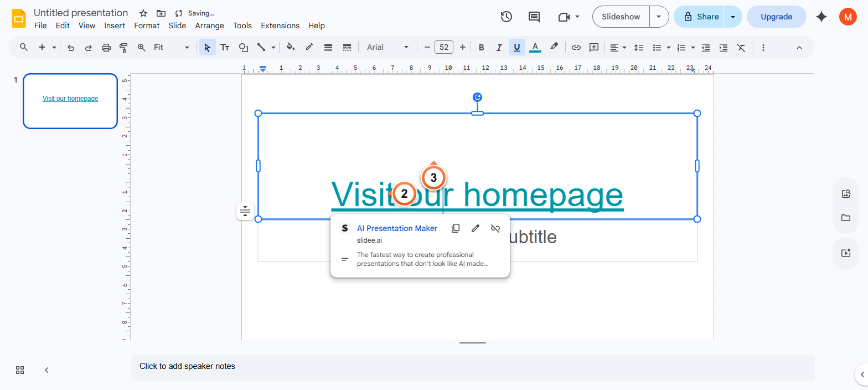Select the shape tool
Image resolution: width=868 pixels, height=390 pixels.
243,48
